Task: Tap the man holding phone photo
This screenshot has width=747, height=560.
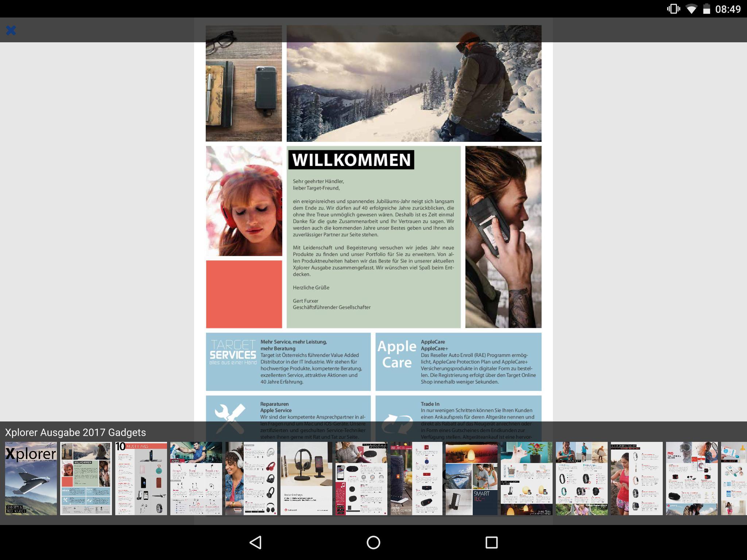Action: pyautogui.click(x=503, y=237)
